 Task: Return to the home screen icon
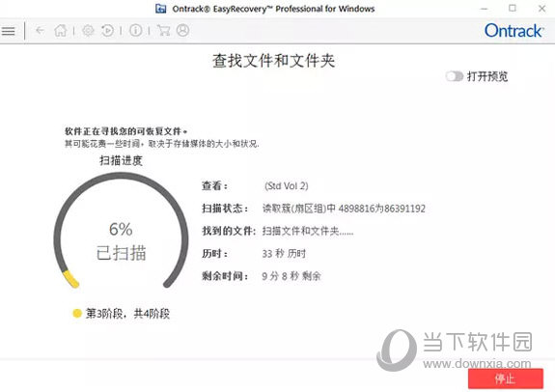61,31
